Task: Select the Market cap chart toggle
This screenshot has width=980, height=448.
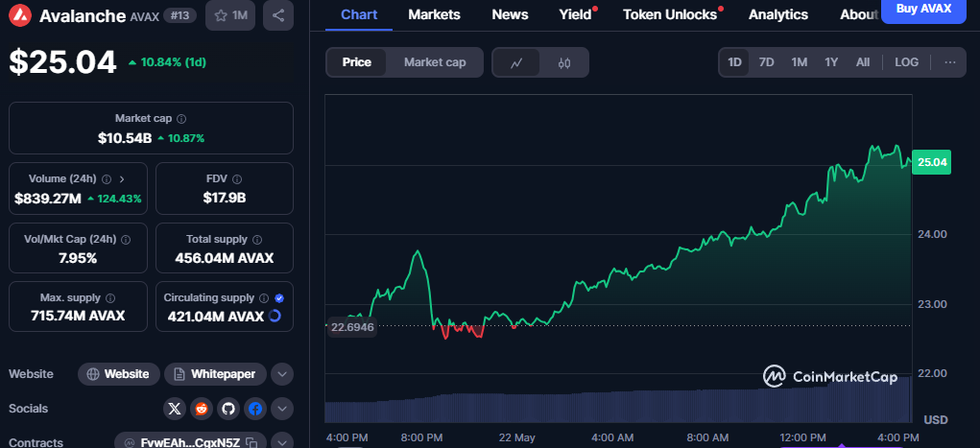Action: tap(435, 62)
